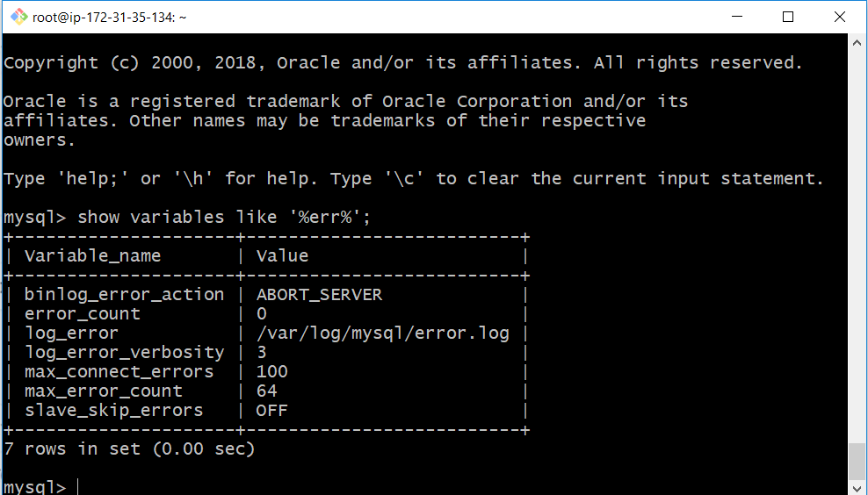Viewport: 868px width, 495px height.
Task: Click the empty scrollbar track above the thumb
Action: [857, 246]
